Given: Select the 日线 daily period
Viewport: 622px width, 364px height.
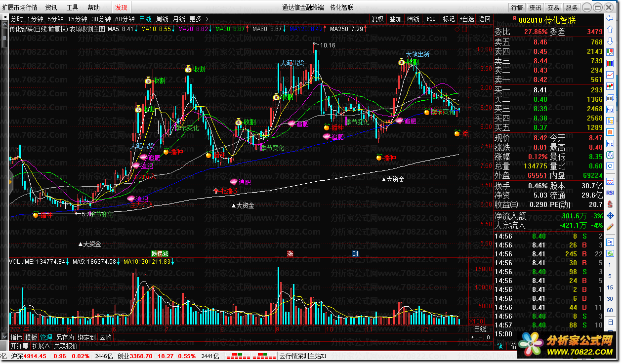Looking at the screenshot, I should coord(145,19).
